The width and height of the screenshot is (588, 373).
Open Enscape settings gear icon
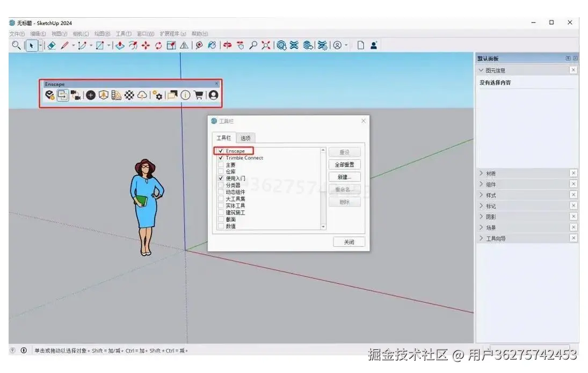coord(158,95)
